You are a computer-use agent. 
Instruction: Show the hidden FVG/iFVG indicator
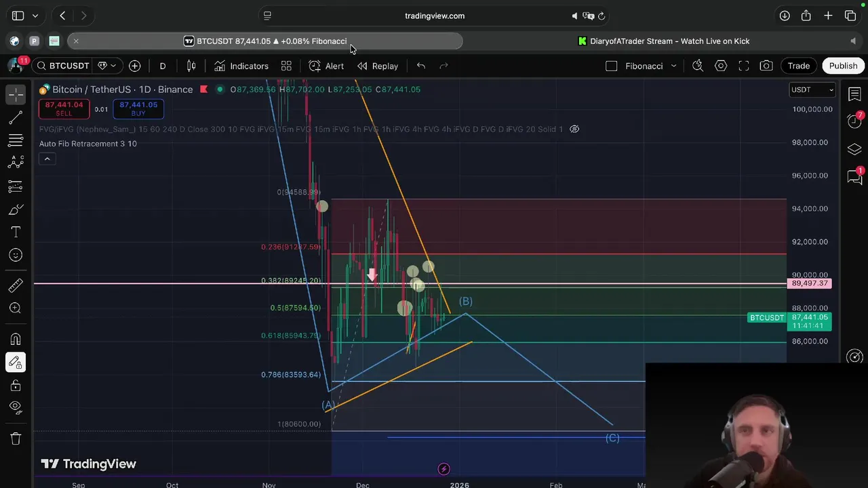point(574,129)
